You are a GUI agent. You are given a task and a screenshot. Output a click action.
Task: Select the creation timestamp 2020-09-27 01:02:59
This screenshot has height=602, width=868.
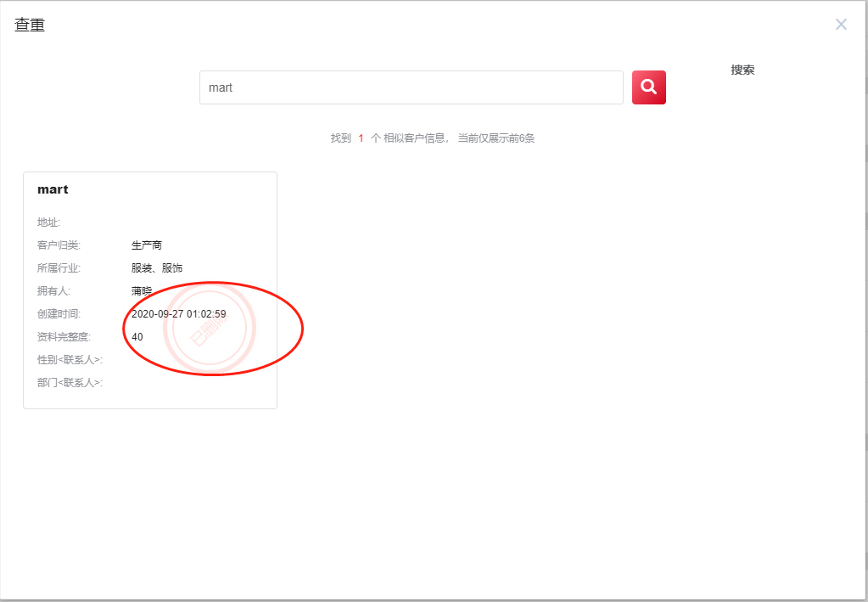[x=178, y=314]
